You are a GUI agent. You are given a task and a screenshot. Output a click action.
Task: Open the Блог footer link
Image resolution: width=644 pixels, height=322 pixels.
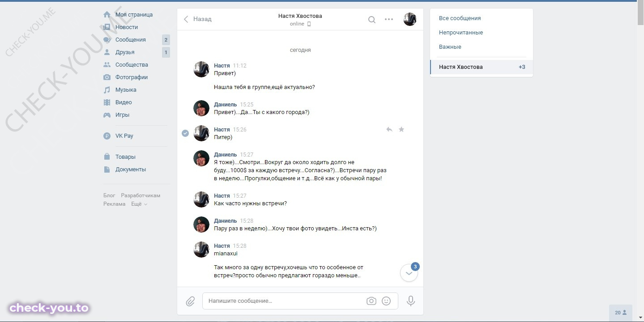point(109,195)
